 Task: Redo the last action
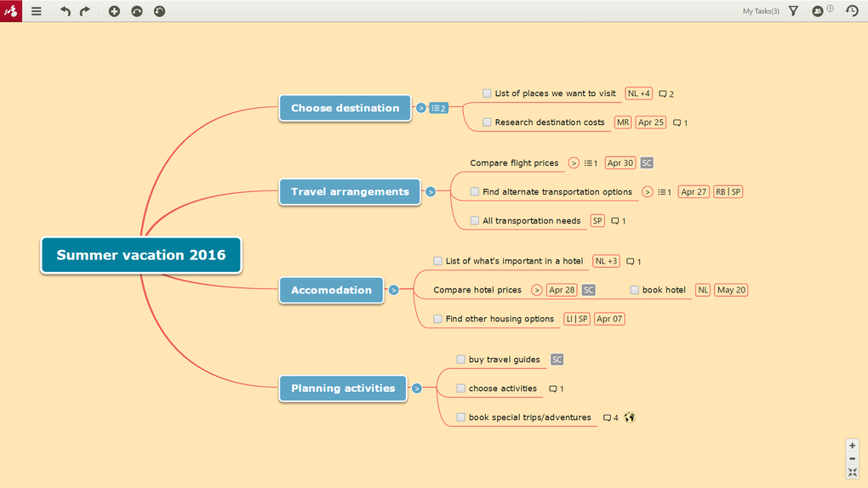(85, 11)
